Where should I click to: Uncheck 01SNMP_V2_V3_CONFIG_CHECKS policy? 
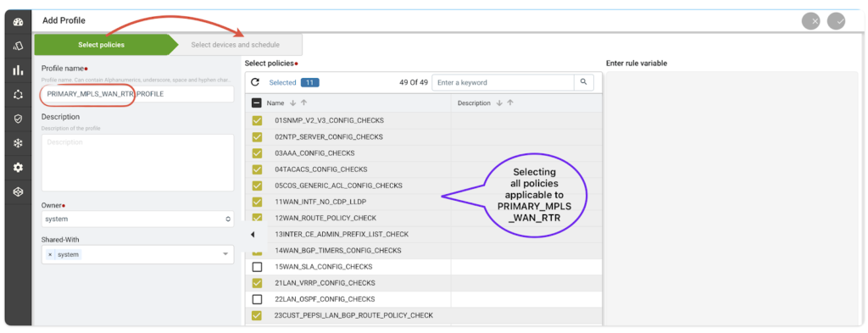point(257,120)
